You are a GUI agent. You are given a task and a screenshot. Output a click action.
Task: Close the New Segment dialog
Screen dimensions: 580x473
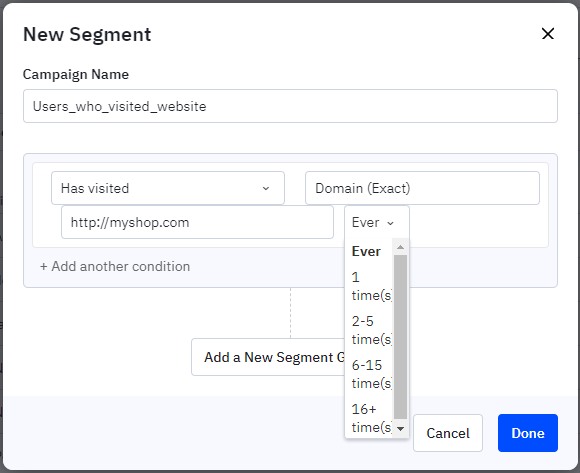click(547, 34)
